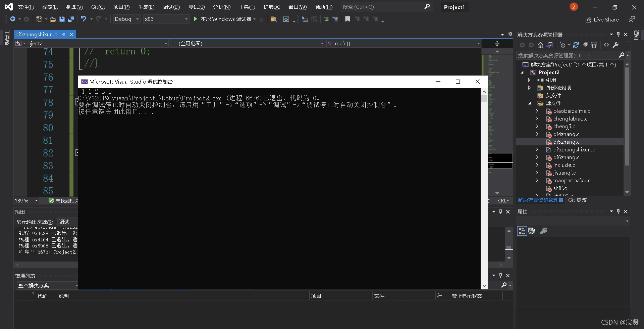644x329 pixels.
Task: Click categorized view icon in Properties panel
Action: click(x=522, y=231)
